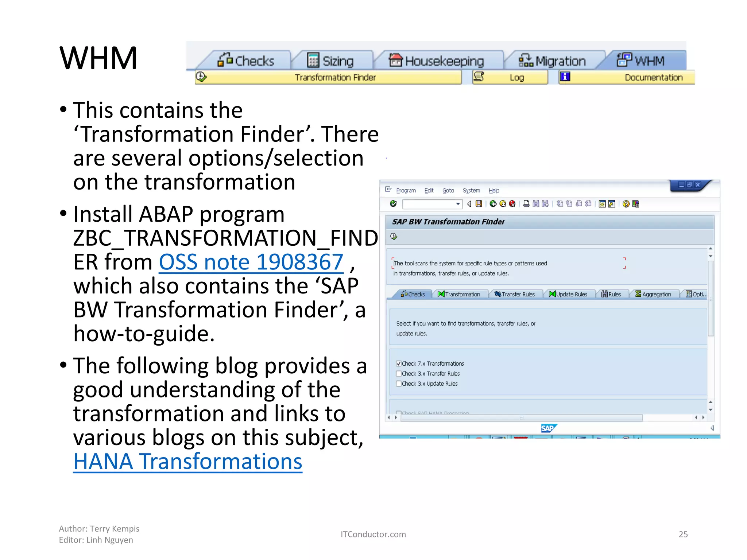Click the Transformation Finder yellow button

pyautogui.click(x=328, y=77)
